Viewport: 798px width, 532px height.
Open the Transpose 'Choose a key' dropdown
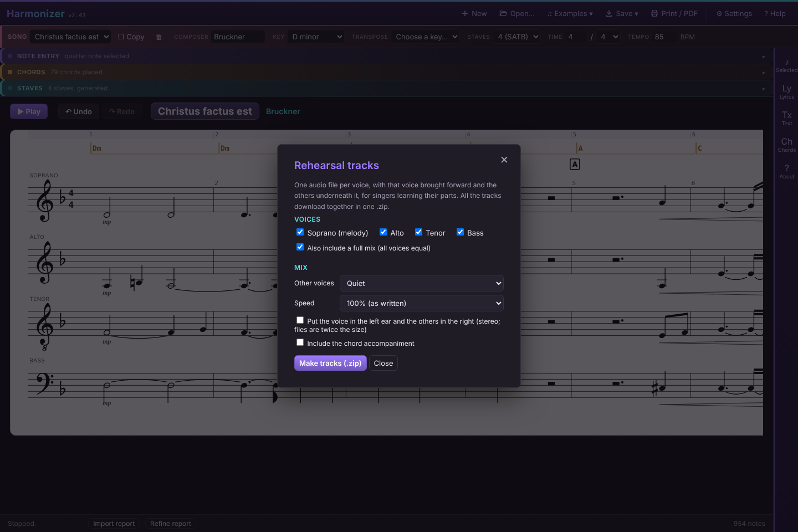click(x=426, y=37)
